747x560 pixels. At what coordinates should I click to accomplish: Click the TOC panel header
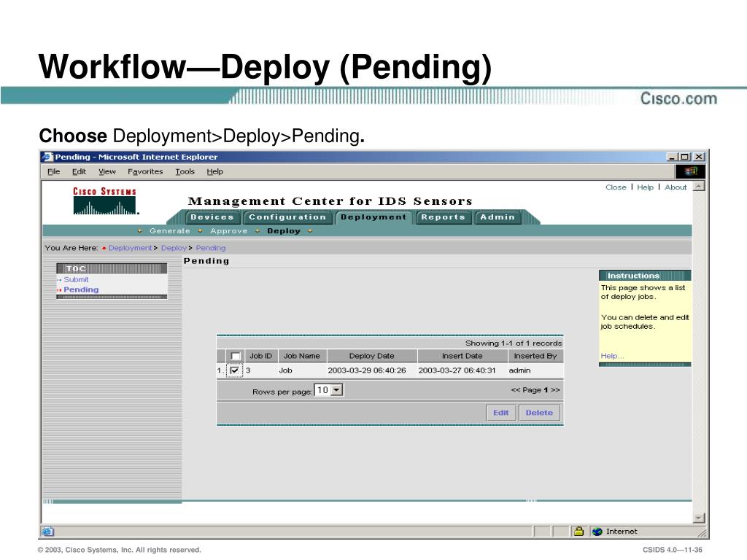click(112, 268)
